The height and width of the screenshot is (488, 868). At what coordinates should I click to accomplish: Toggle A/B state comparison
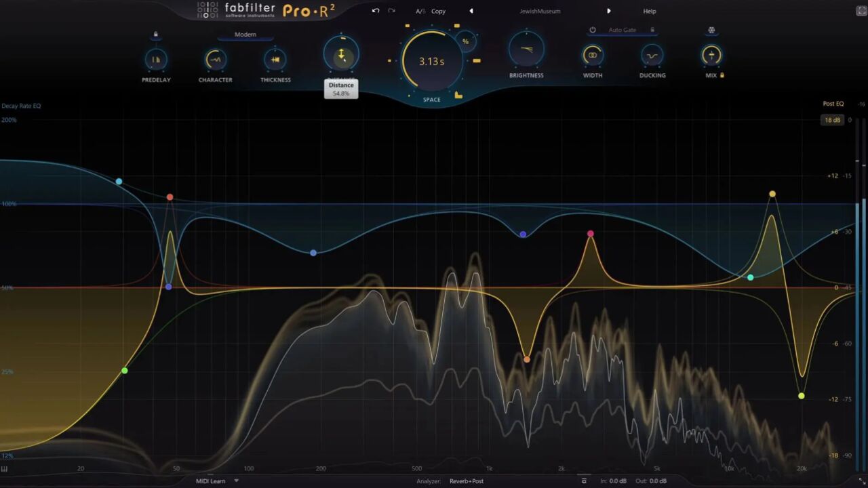[x=420, y=12]
